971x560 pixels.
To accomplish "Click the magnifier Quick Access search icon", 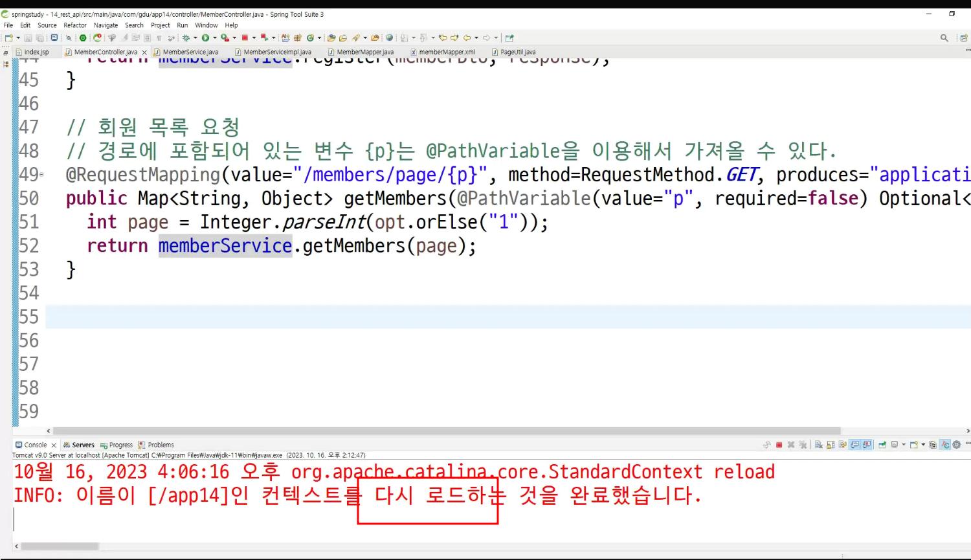I will [944, 38].
